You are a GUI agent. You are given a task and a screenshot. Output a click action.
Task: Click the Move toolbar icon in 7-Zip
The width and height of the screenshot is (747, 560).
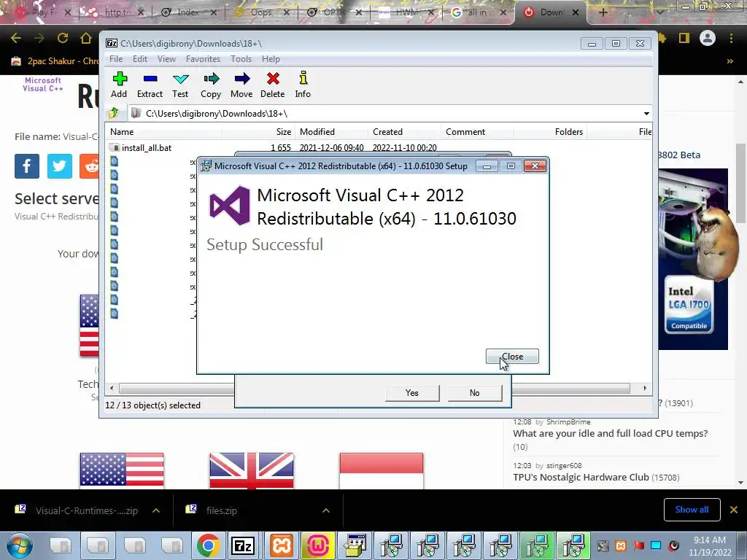point(241,85)
